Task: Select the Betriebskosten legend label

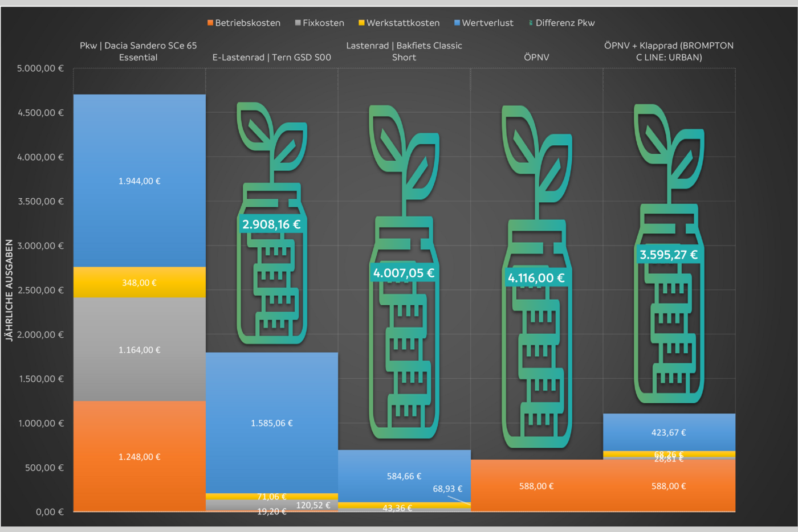Action: [x=248, y=23]
